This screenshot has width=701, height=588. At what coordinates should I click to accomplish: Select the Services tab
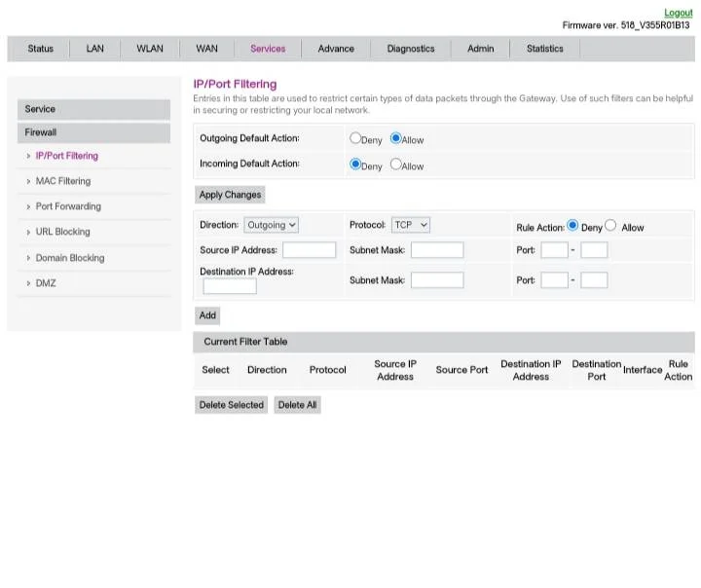point(268,49)
